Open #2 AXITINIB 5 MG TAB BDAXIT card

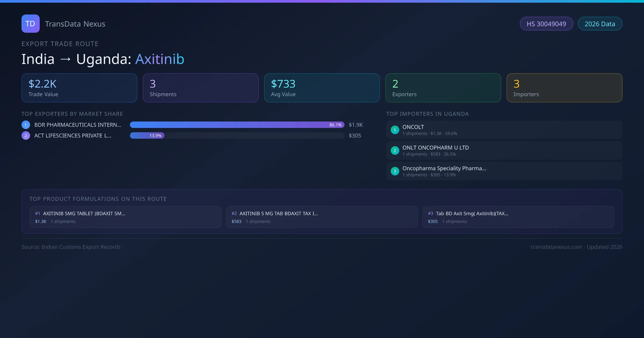click(x=322, y=217)
